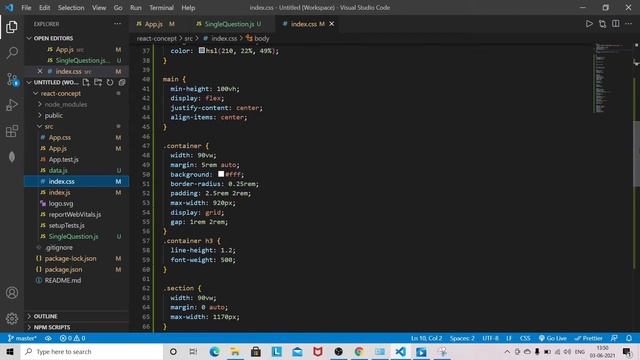The height and width of the screenshot is (360, 640).
Task: Click the master branch indicator
Action: [22, 338]
